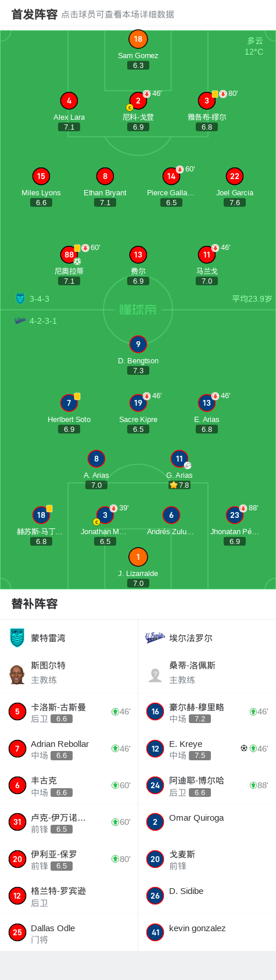Tap Joel Garcia's number 22 player circle
This screenshot has width=276, height=980.
click(234, 176)
